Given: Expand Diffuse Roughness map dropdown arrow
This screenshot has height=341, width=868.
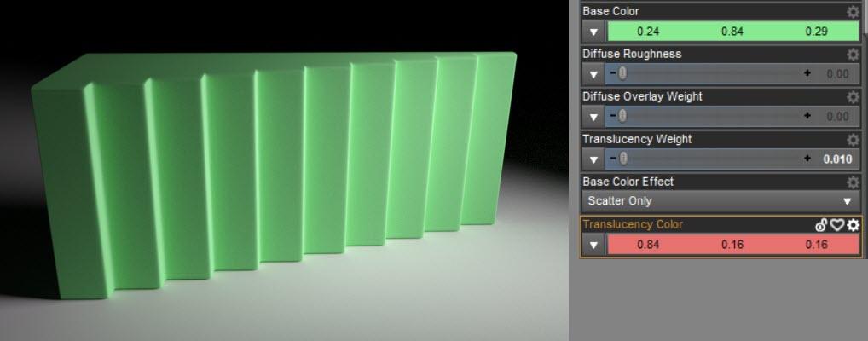Looking at the screenshot, I should pyautogui.click(x=594, y=74).
